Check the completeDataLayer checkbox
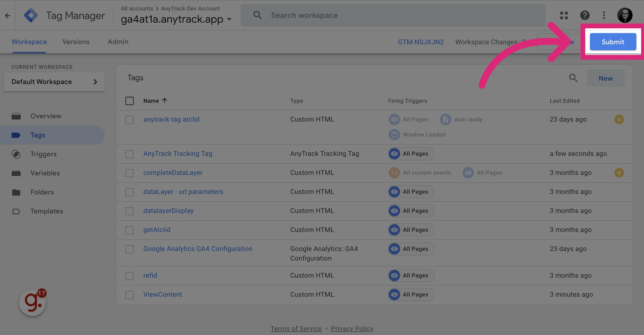Image resolution: width=644 pixels, height=335 pixels. (x=130, y=173)
